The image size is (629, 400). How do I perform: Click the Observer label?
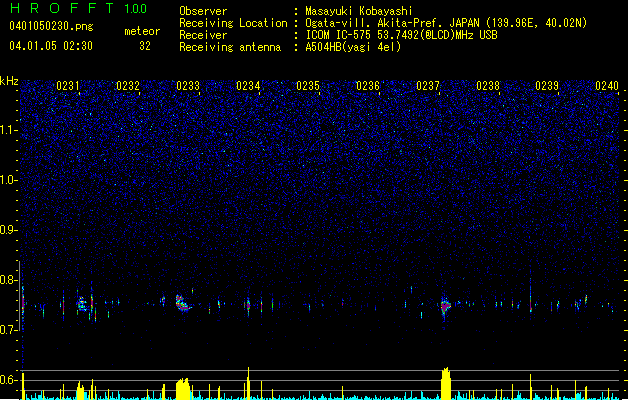tap(203, 11)
